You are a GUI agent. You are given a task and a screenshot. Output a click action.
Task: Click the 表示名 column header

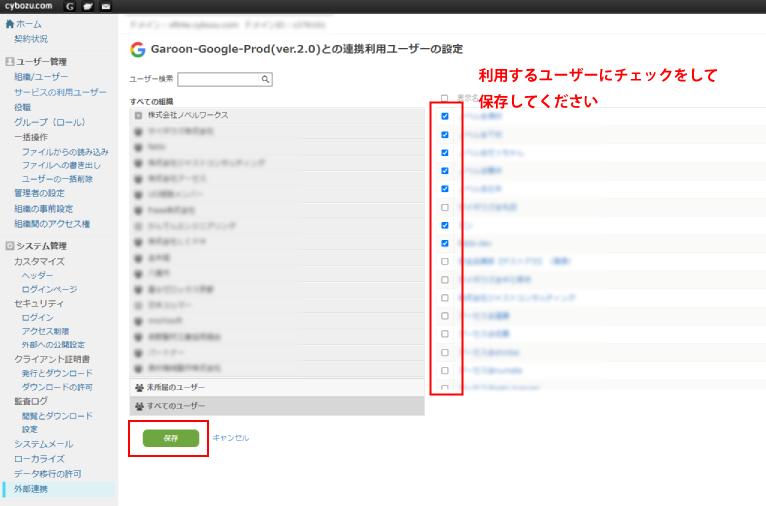tap(467, 98)
